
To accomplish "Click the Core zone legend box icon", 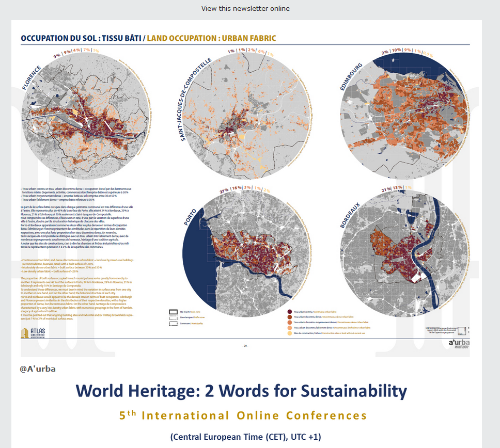I will [173, 312].
